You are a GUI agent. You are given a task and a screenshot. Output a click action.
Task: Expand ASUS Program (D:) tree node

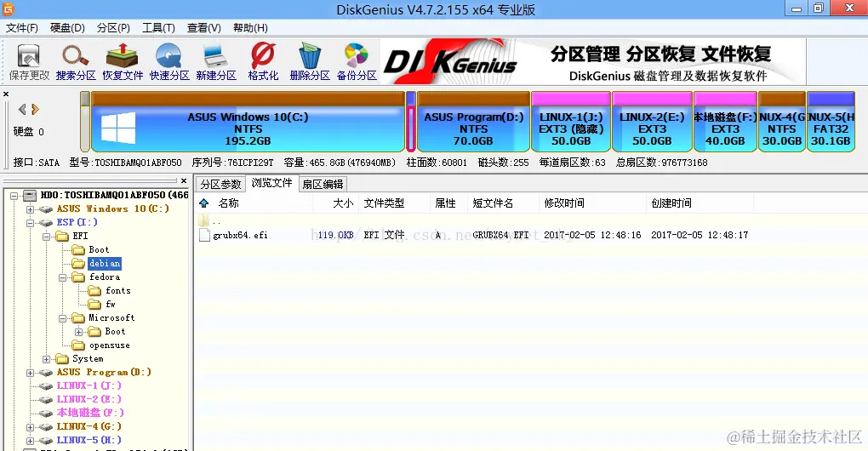(31, 373)
